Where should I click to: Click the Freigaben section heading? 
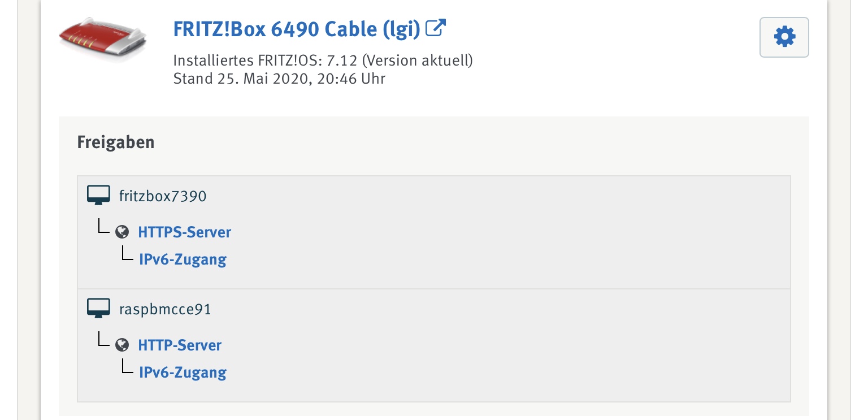116,142
